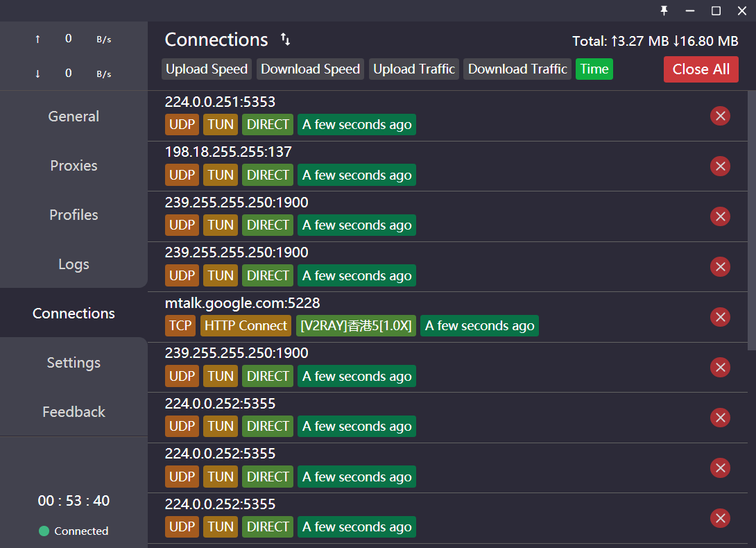The image size is (756, 548).
Task: Sort connections by Upload Speed
Action: click(207, 69)
